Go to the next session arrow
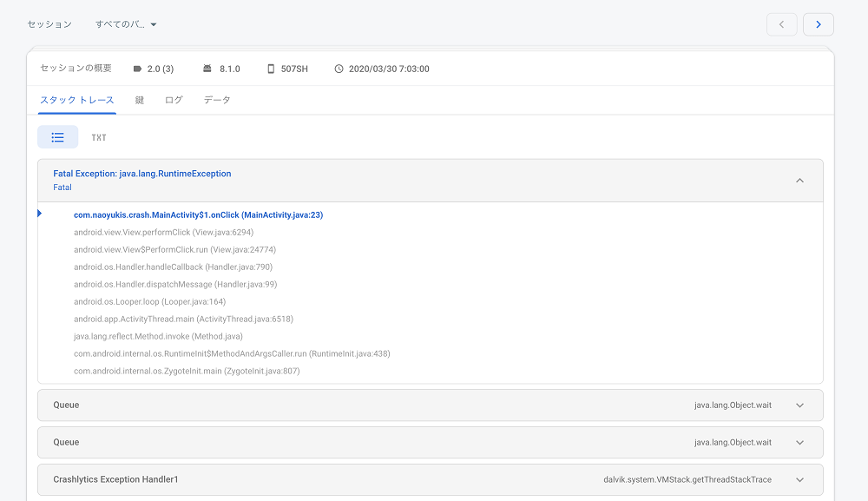 tap(819, 24)
